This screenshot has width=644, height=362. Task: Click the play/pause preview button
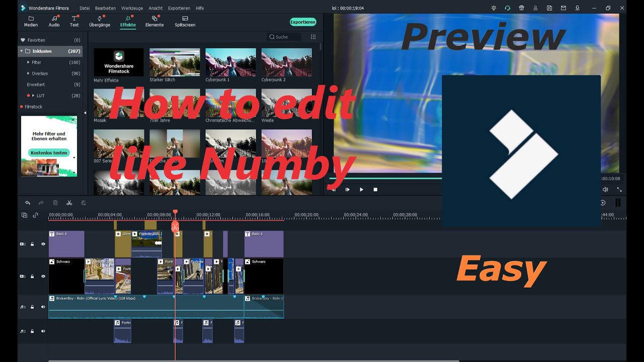tap(347, 190)
